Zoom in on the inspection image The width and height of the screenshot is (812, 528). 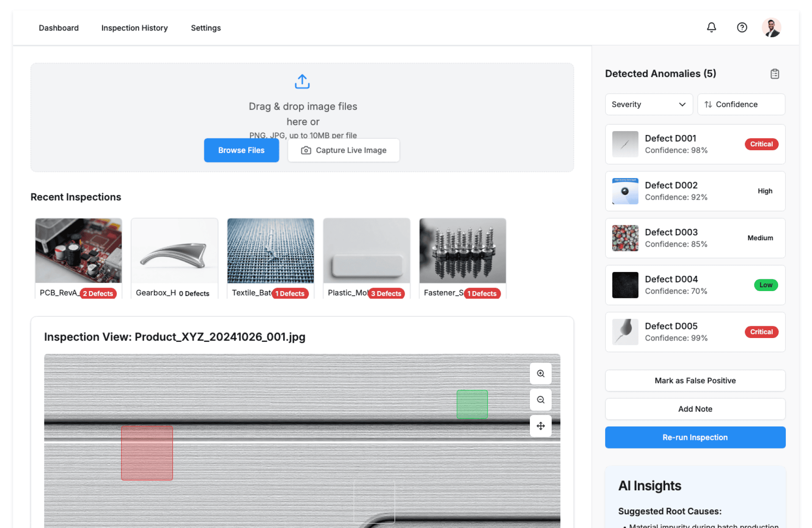tap(540, 374)
